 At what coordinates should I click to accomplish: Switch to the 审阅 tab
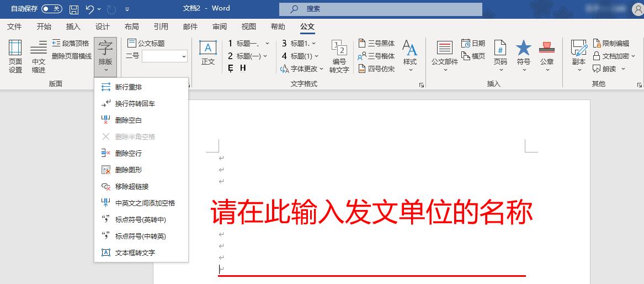point(219,27)
